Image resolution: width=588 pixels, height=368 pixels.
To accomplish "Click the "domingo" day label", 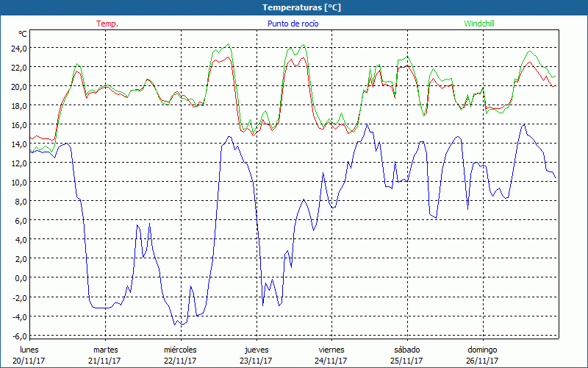I will pos(482,350).
